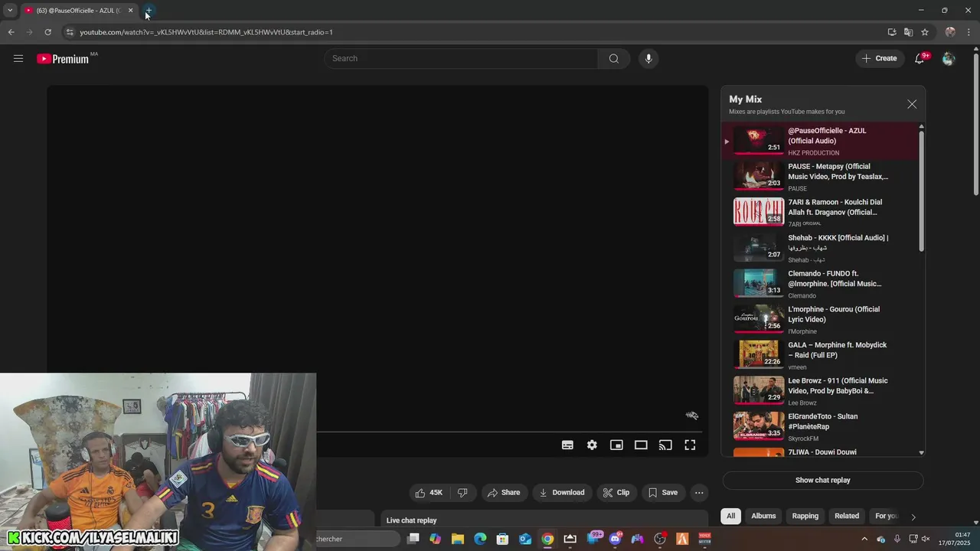Viewport: 980px width, 551px height.
Task: View site information icon in address bar
Action: [x=70, y=32]
